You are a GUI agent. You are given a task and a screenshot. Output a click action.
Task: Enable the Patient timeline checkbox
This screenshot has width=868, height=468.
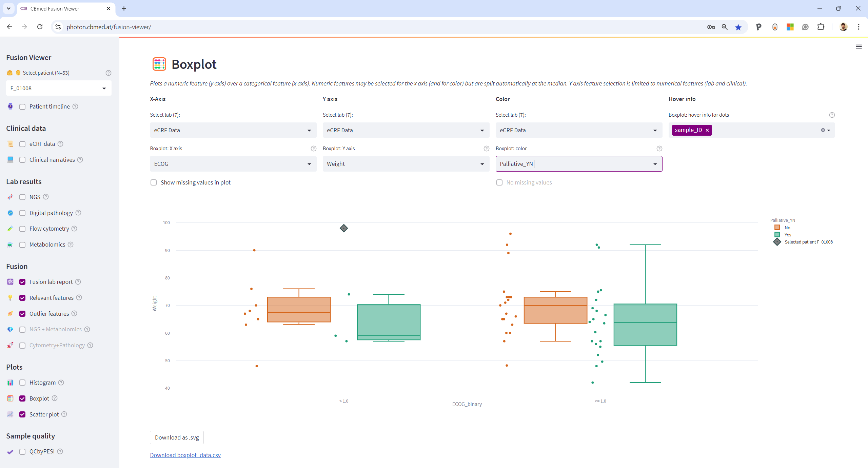22,106
